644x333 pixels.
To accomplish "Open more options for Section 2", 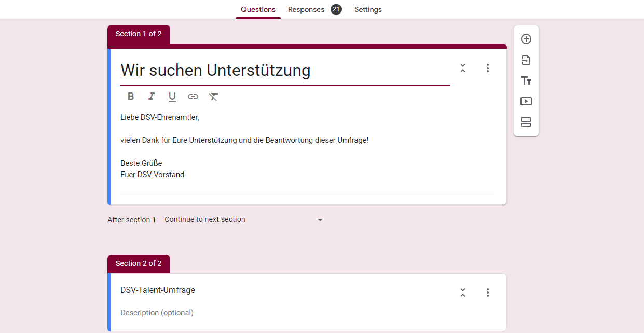I will (x=487, y=292).
